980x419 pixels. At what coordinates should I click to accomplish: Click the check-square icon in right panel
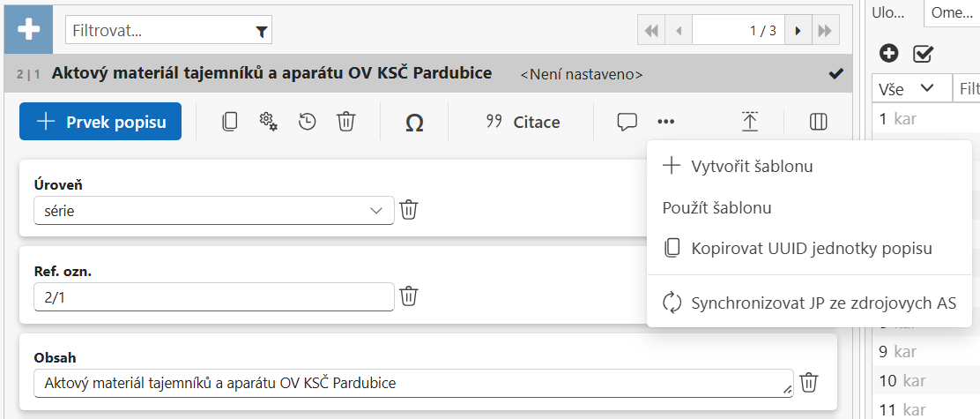click(x=923, y=54)
